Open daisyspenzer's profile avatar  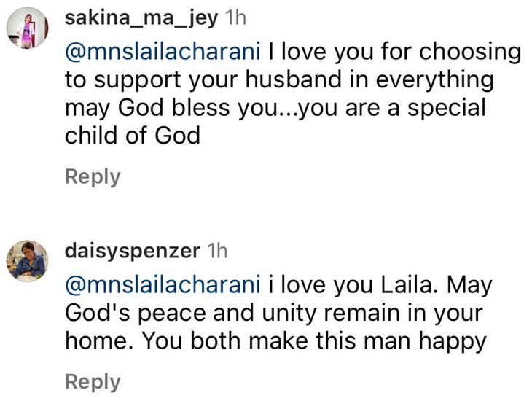pos(28,261)
